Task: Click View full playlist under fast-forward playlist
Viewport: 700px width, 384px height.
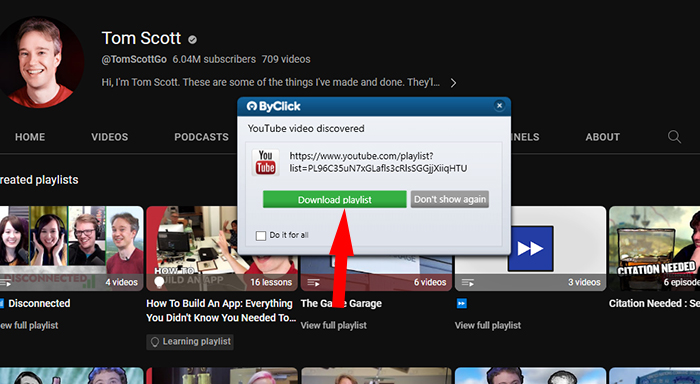Action: click(488, 326)
